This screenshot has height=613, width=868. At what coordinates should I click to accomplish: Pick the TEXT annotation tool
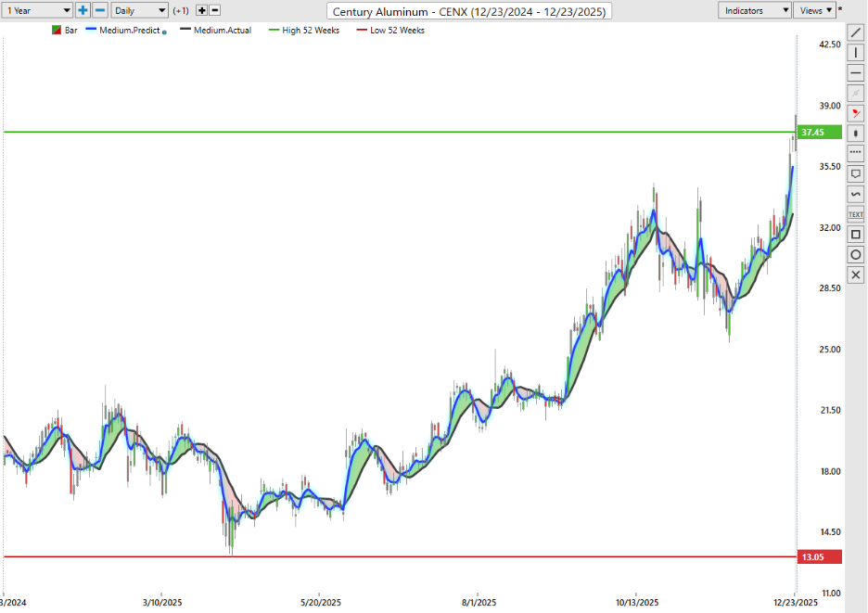coord(856,214)
